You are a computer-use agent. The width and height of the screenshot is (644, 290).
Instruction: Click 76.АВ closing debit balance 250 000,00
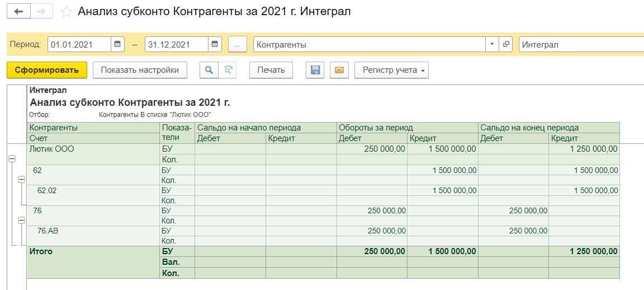[x=514, y=231]
